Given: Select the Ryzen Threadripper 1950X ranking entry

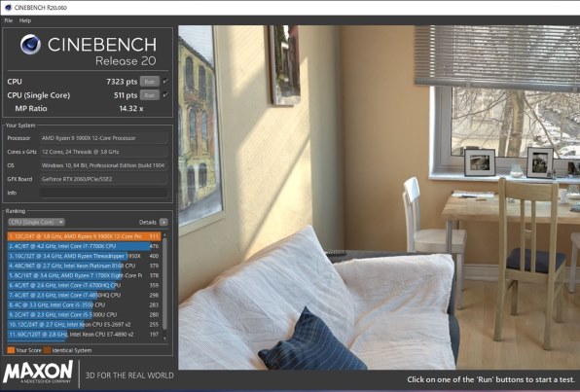Looking at the screenshot, I should (x=84, y=256).
